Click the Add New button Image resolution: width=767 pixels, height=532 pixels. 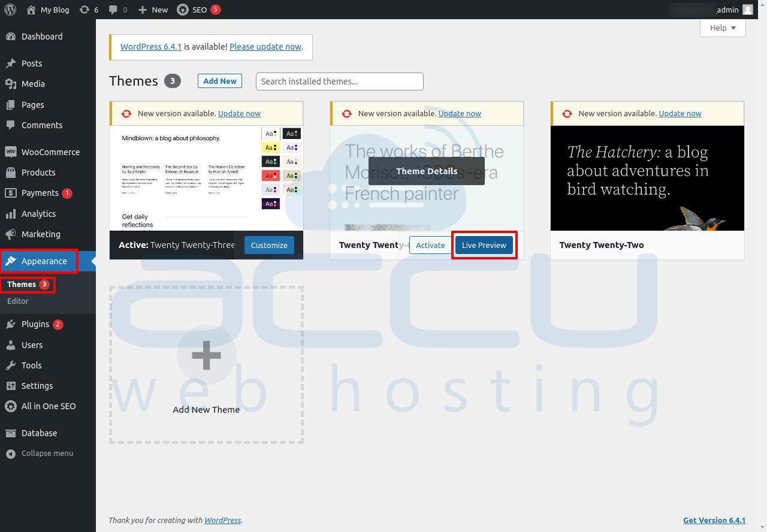(220, 81)
